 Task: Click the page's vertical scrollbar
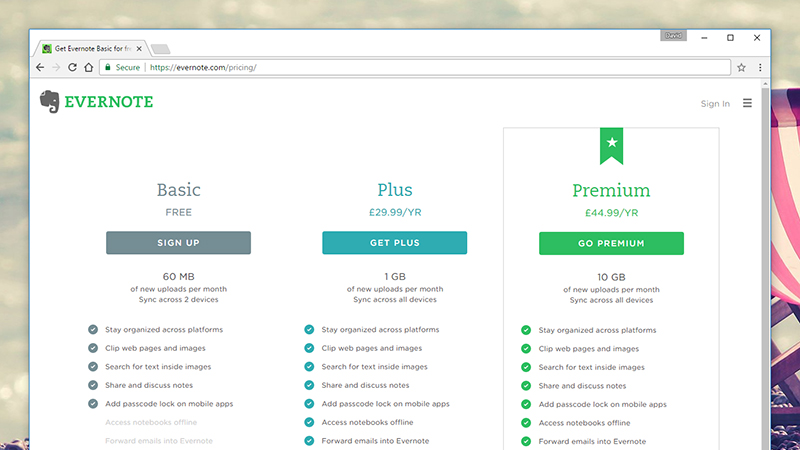point(765,265)
